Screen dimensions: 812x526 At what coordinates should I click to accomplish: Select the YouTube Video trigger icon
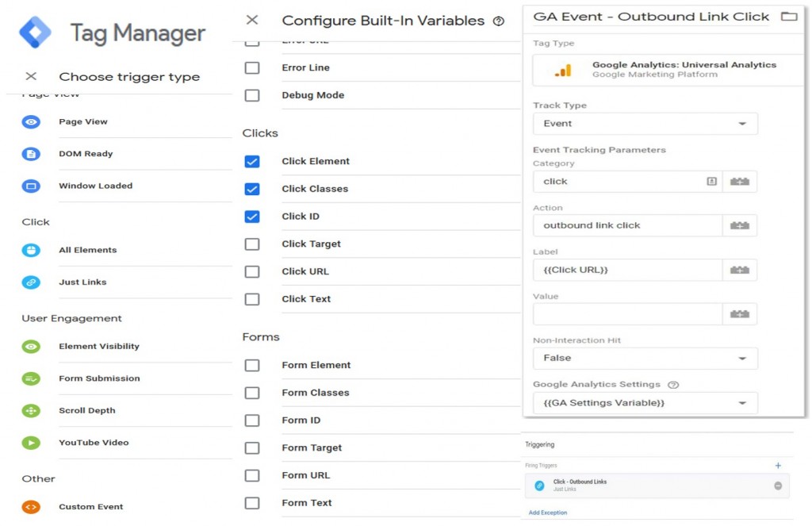[31, 443]
